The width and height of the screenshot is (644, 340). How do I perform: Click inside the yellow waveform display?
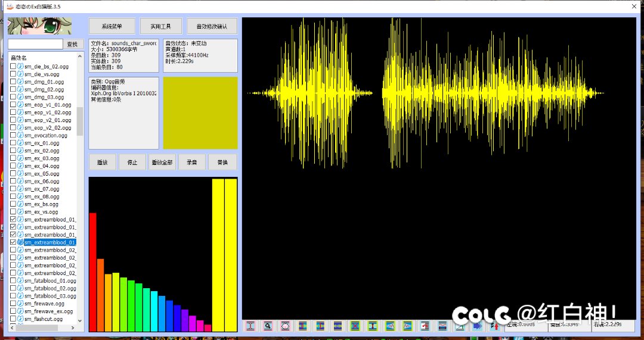tap(439, 168)
